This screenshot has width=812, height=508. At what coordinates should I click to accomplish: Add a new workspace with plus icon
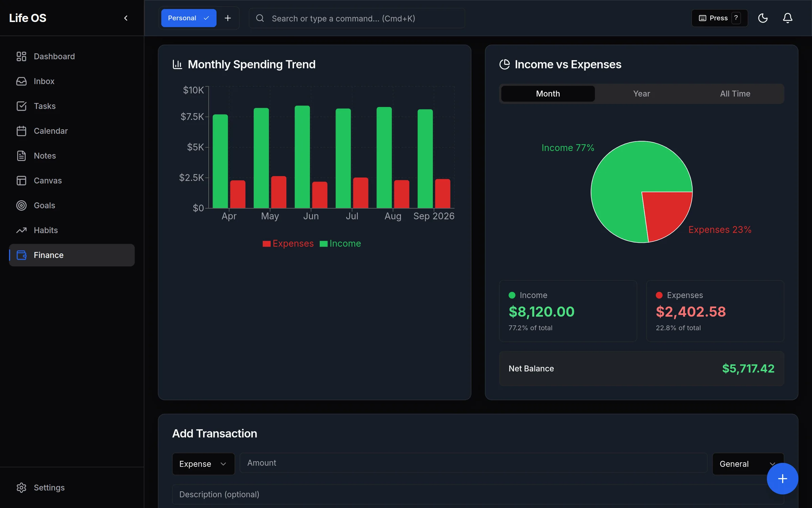[228, 18]
